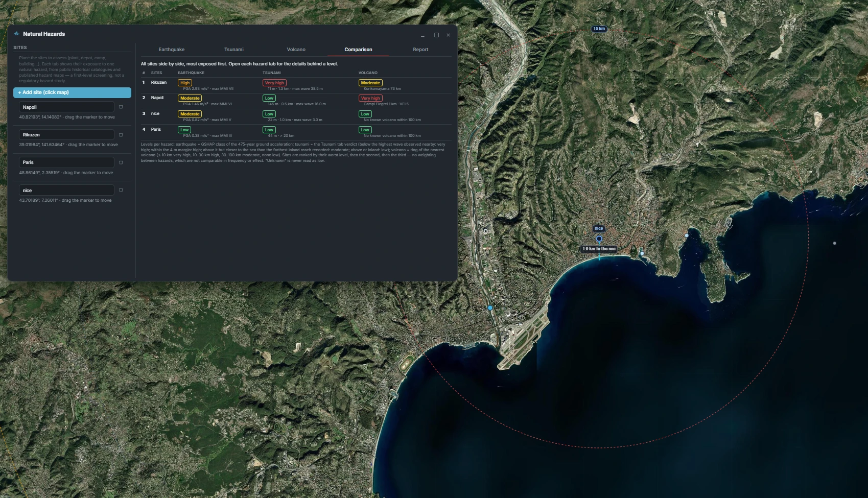Viewport: 868px width, 498px height.
Task: Click Rikuzen's High earthquake badge
Action: [x=185, y=83]
